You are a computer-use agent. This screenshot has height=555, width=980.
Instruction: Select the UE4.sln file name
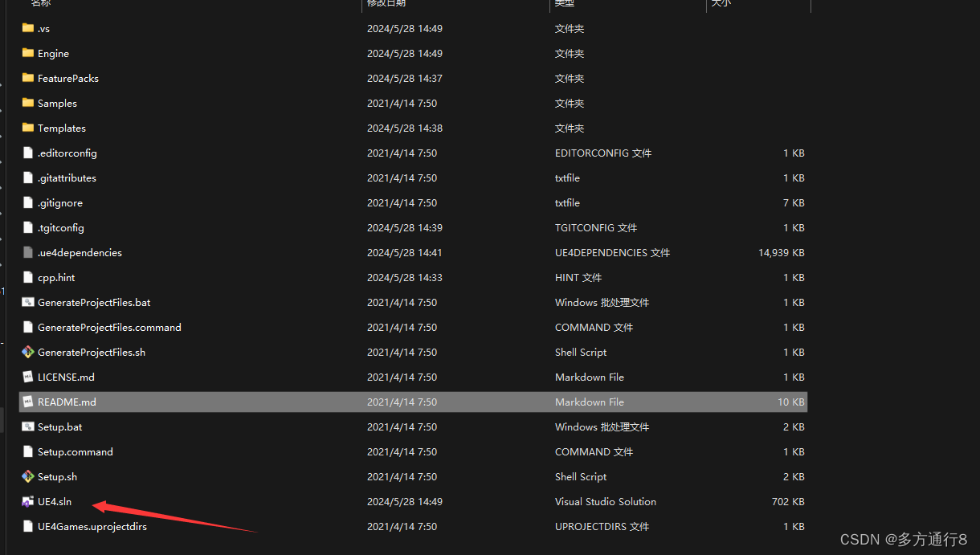pyautogui.click(x=55, y=502)
